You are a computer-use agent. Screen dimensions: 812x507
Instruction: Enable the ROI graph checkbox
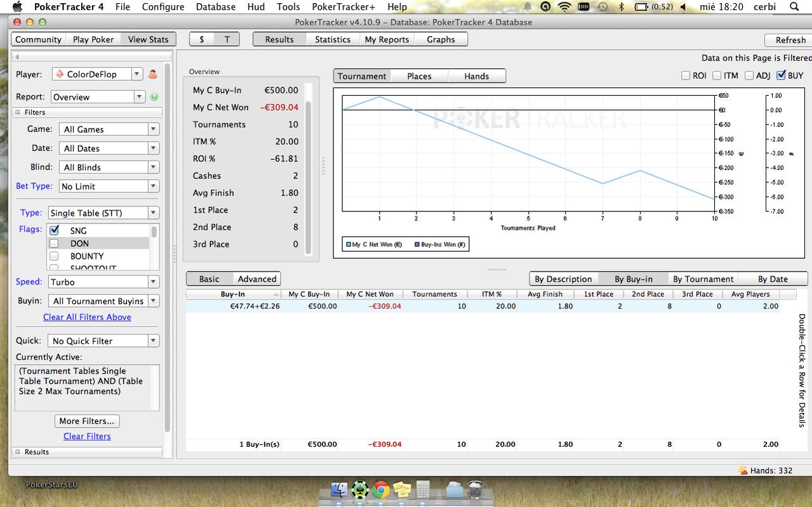[686, 76]
